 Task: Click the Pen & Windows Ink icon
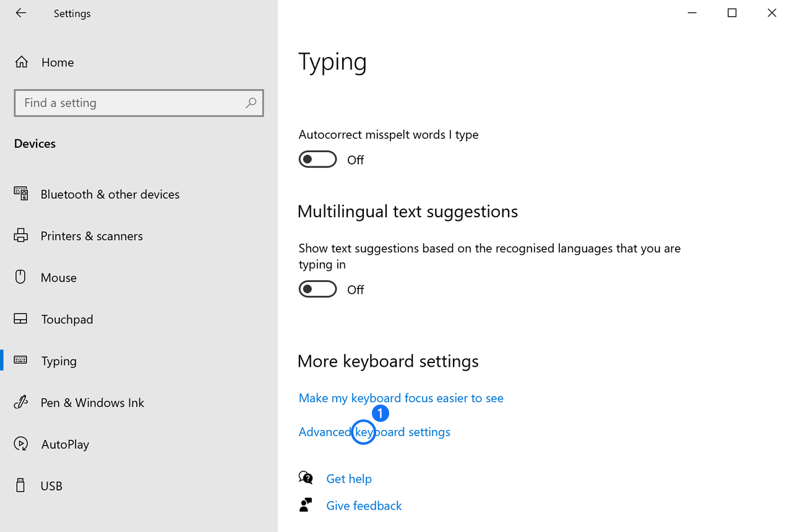coord(21,403)
